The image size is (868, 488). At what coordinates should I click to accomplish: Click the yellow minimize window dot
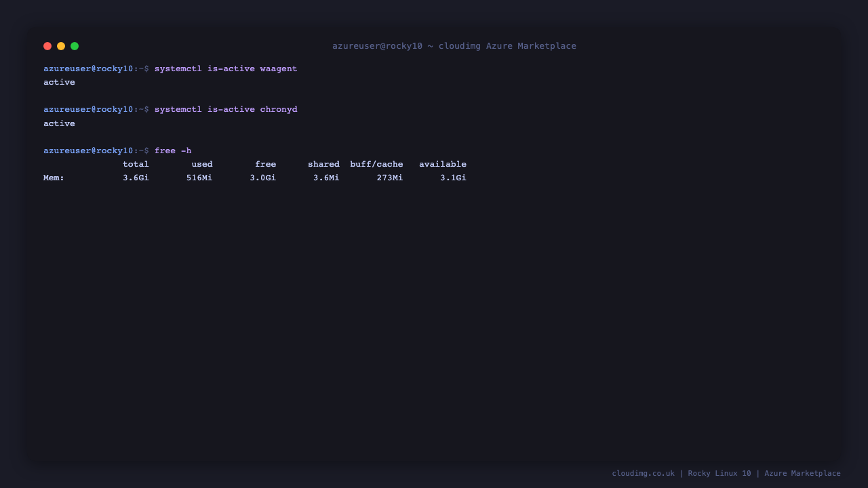[61, 46]
